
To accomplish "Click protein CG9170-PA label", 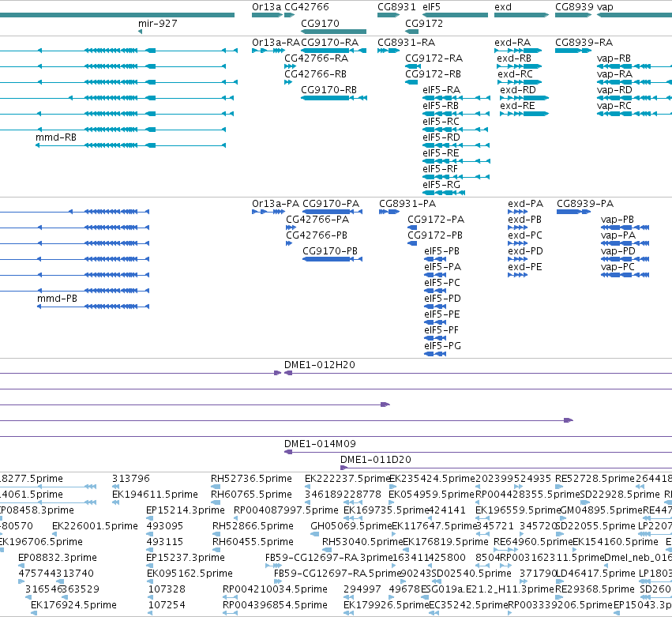I will [331, 204].
